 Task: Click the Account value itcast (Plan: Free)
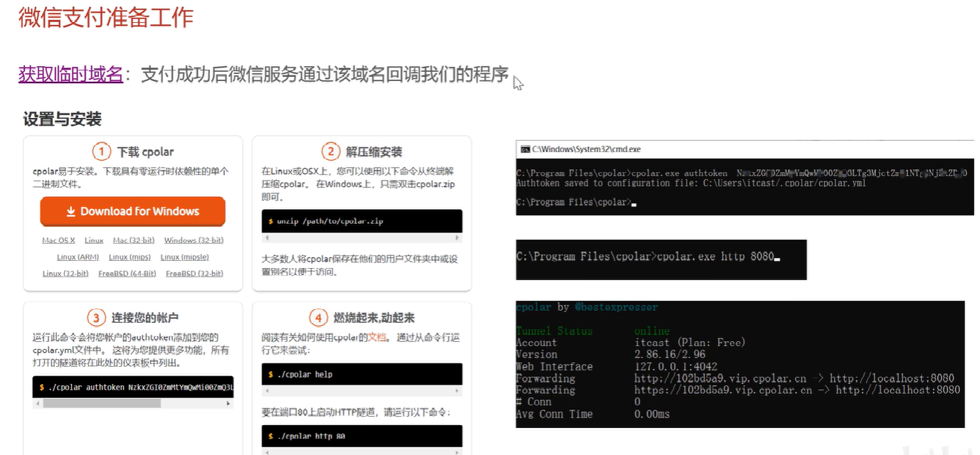point(690,343)
